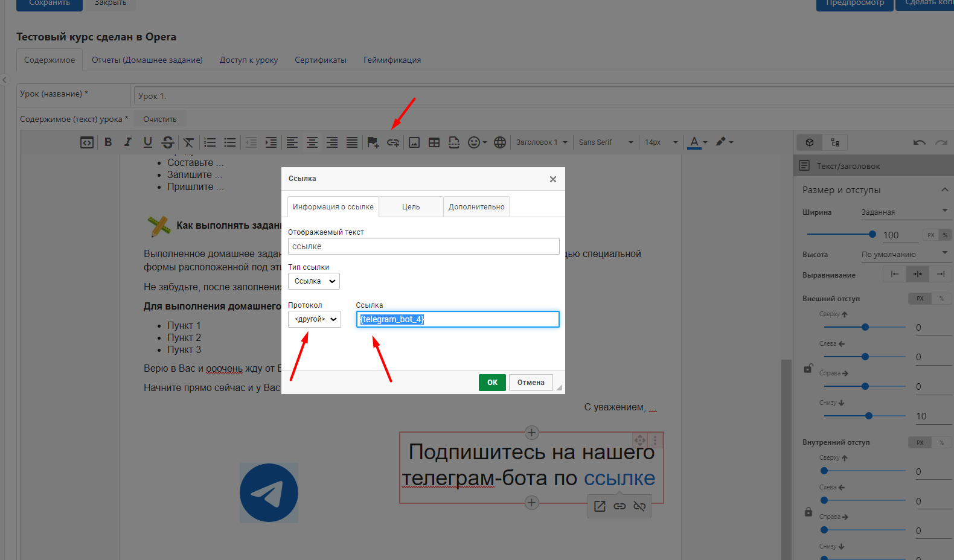Click the strikethrough formatting icon
This screenshot has height=560, width=954.
click(168, 142)
